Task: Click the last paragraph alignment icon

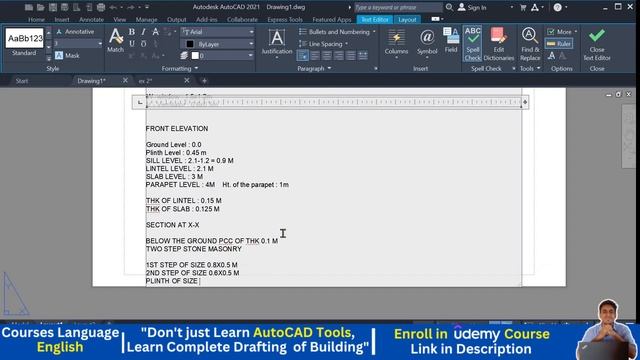Action: tap(363, 56)
